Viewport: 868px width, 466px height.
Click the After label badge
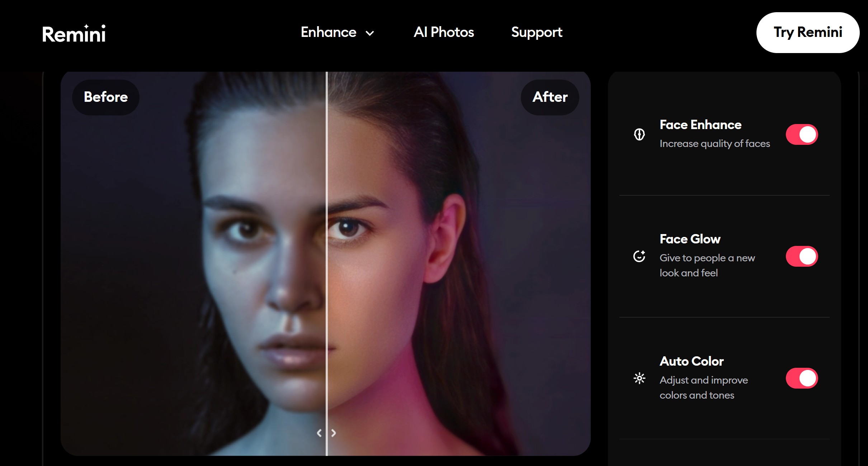coord(550,97)
